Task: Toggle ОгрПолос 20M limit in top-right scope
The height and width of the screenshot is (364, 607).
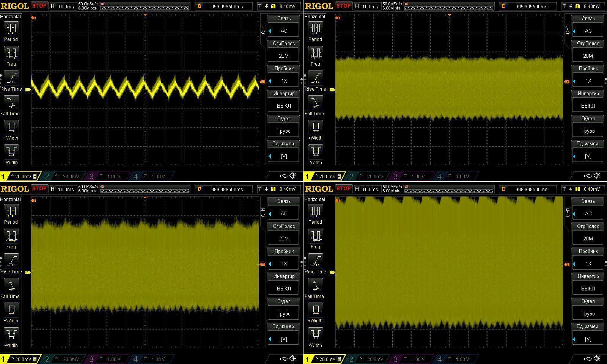Action: [x=588, y=55]
